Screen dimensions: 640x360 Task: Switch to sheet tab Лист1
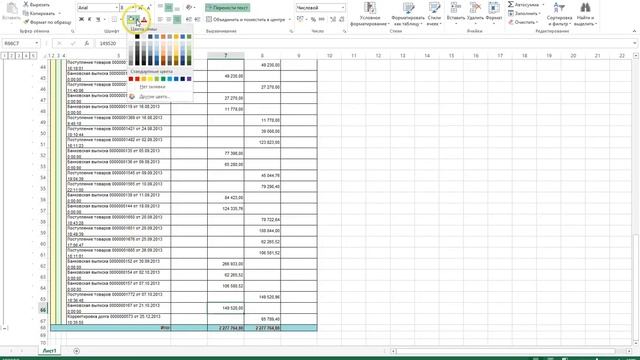tap(49, 351)
